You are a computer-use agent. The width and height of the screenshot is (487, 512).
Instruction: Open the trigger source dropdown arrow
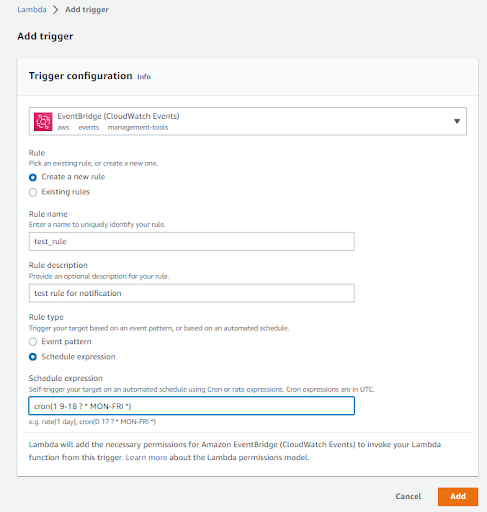(457, 121)
